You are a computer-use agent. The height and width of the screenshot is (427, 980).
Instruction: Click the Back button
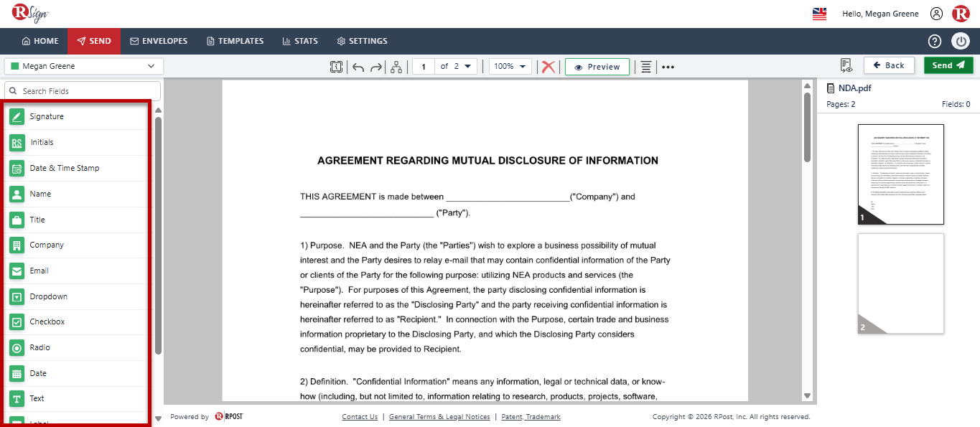pos(889,65)
